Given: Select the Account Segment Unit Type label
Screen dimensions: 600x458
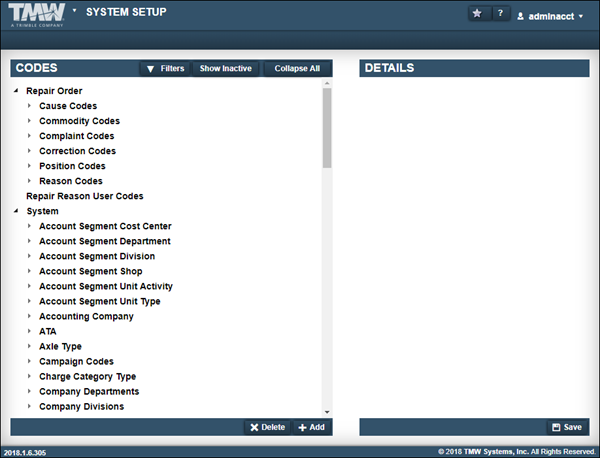Looking at the screenshot, I should point(100,302).
